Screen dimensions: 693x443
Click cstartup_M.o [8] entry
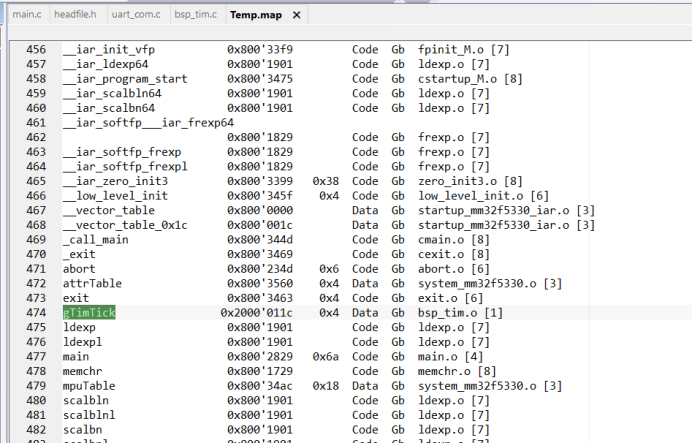pos(470,79)
